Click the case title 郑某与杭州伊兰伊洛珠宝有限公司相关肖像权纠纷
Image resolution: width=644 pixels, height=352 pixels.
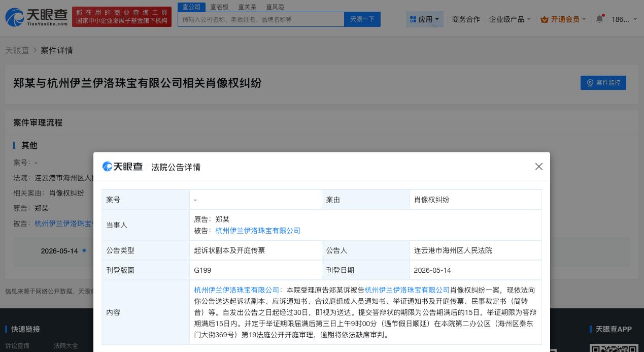click(137, 83)
